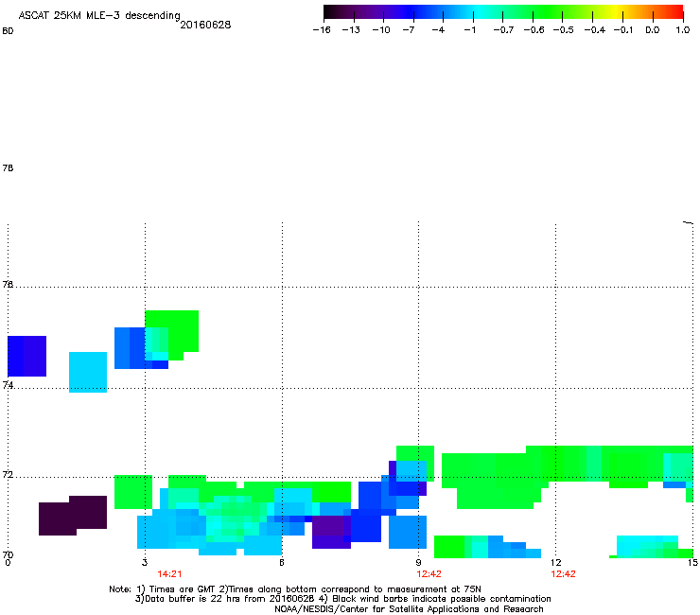Click the light cyan square data patch near 74N
Image resolution: width=700 pixels, height=615 pixels.
[x=88, y=372]
